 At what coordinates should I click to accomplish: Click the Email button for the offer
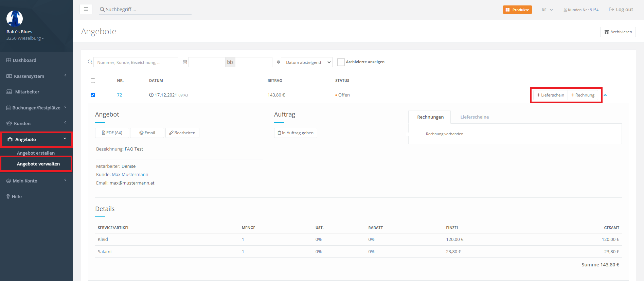[147, 133]
